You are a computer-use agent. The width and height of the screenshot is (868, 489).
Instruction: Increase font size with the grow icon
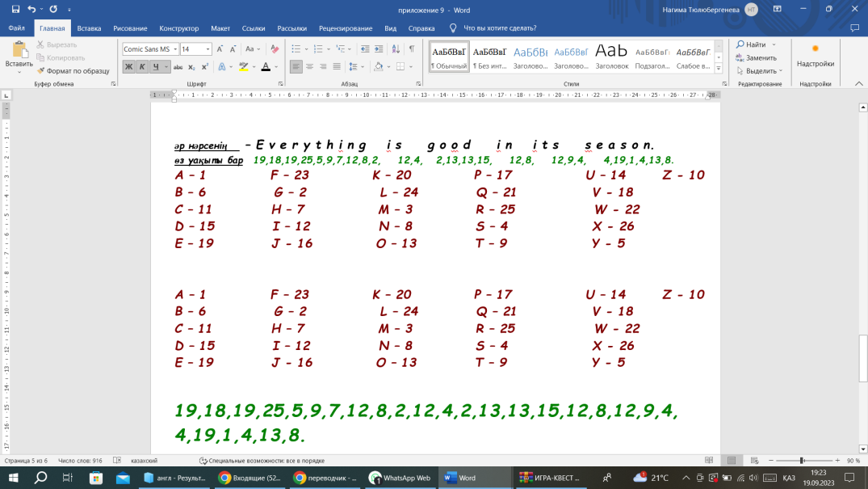[220, 49]
